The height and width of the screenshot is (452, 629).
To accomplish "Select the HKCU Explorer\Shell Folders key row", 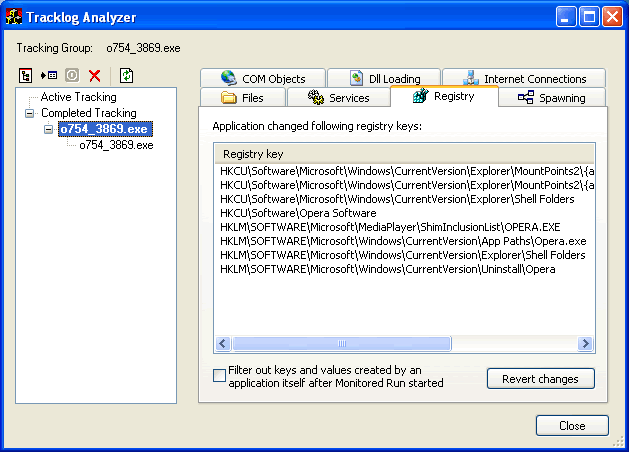I will tap(404, 199).
